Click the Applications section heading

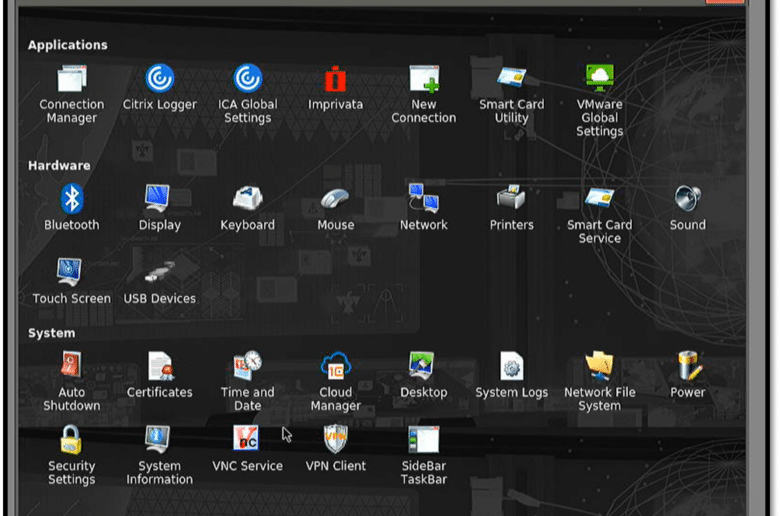pos(68,45)
